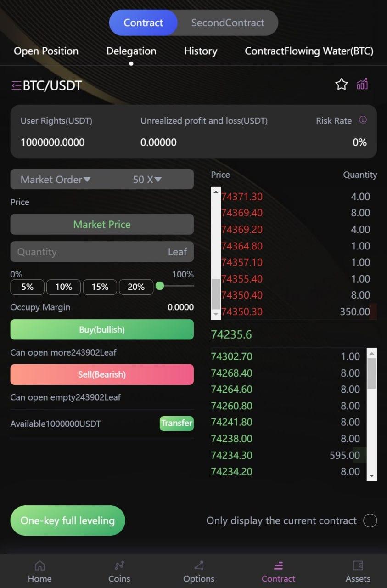Click the Risk Rate info icon
Screen dimensions: 387x588
(363, 120)
